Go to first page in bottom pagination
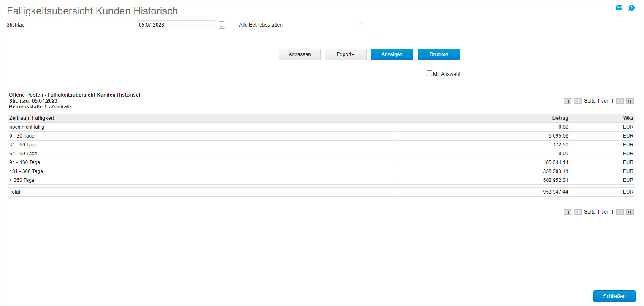The image size is (644, 306). click(567, 212)
